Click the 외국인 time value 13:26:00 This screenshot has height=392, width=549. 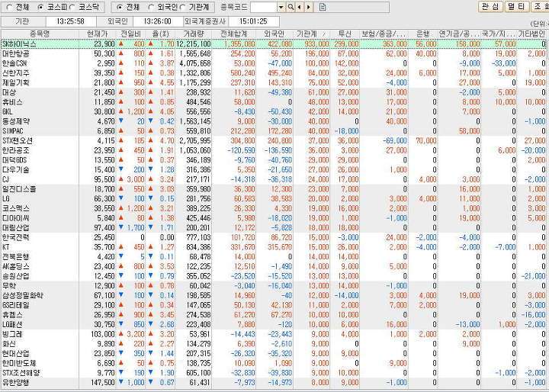pos(157,21)
